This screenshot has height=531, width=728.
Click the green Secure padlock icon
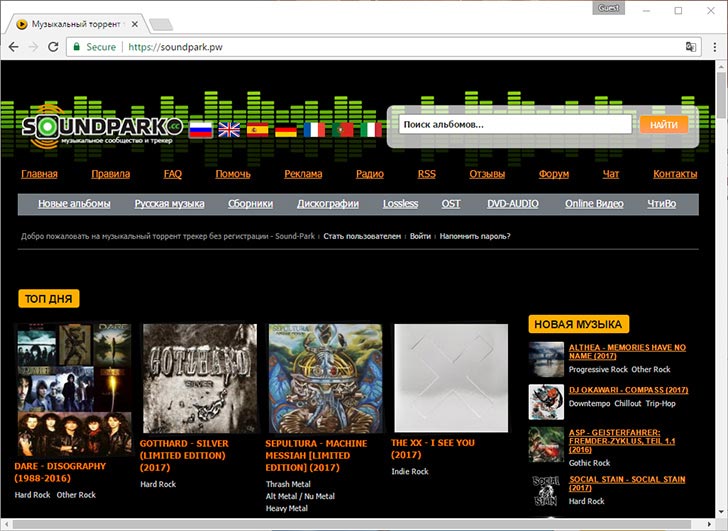tap(77, 47)
